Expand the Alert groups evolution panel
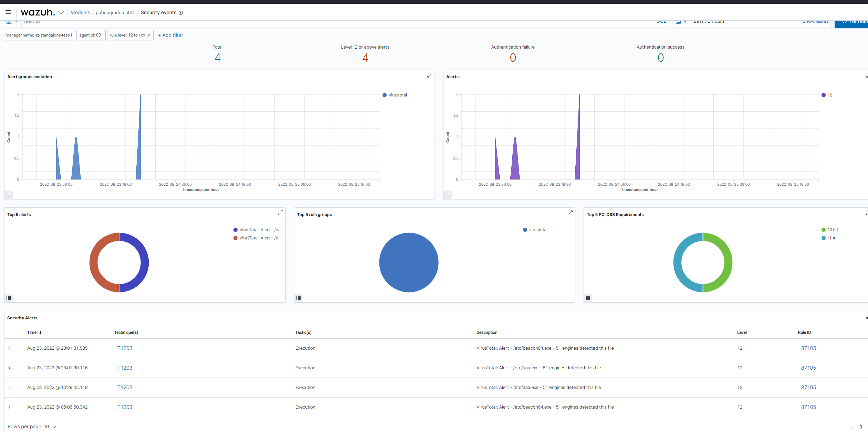The height and width of the screenshot is (432, 868). pos(429,75)
